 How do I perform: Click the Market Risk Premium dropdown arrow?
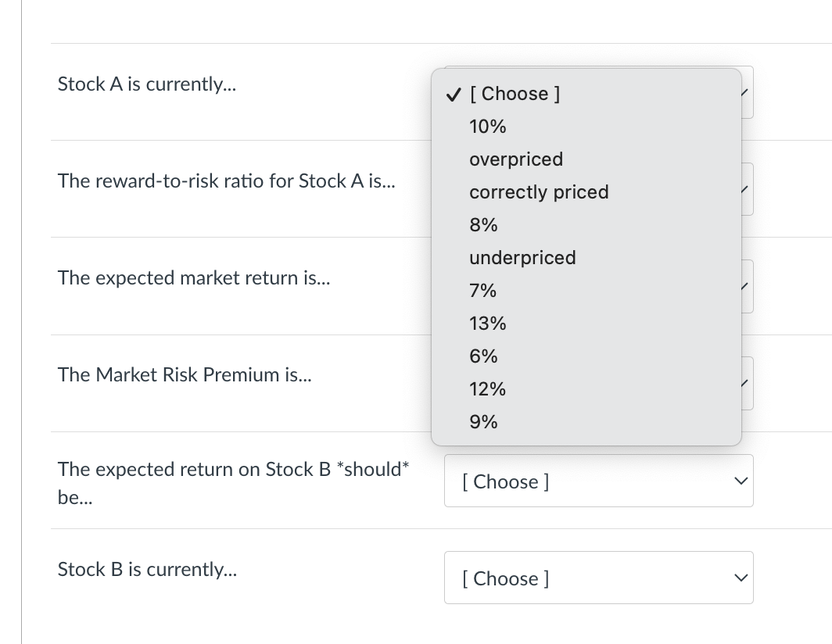coord(747,384)
